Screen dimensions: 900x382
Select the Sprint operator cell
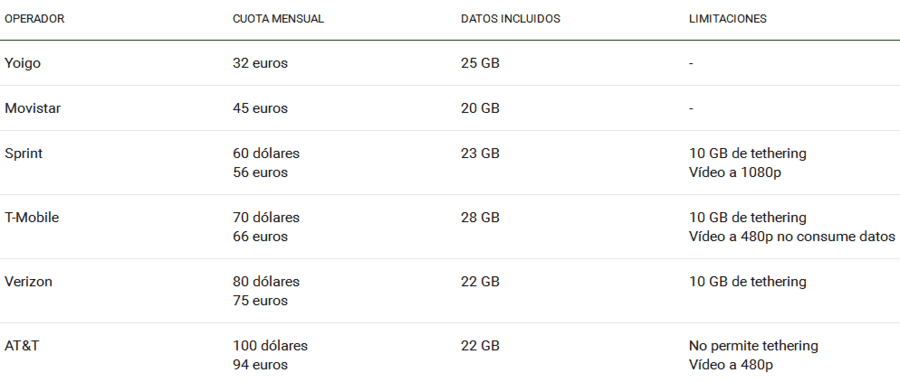[x=24, y=154]
